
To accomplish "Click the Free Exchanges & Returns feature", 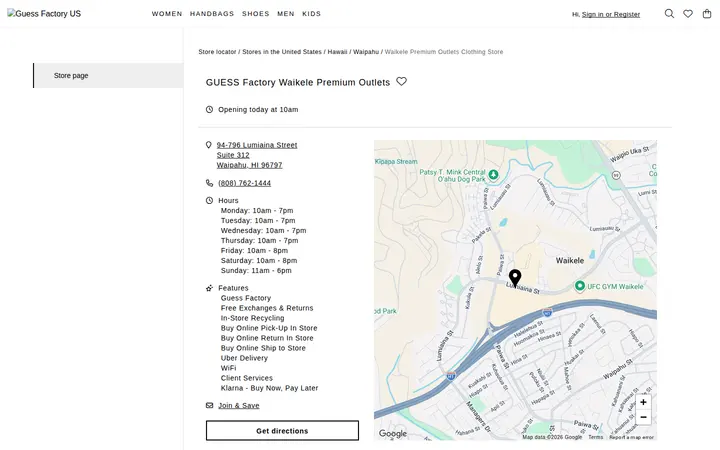I will (267, 308).
